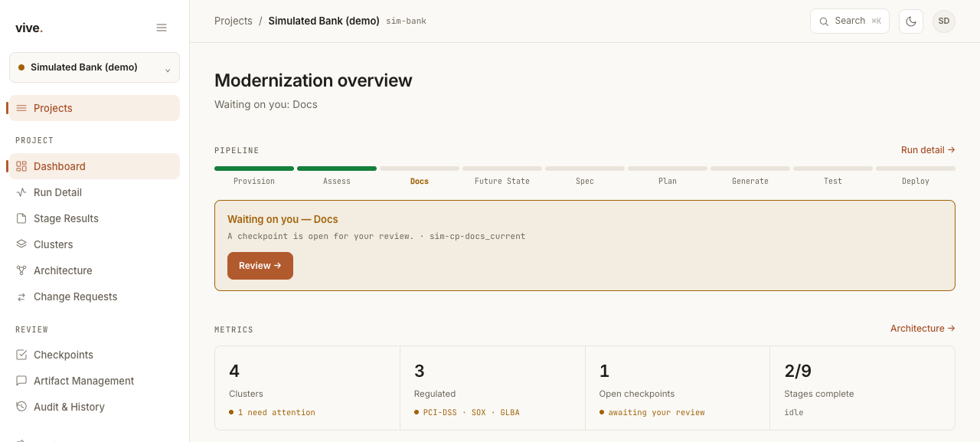980x442 pixels.
Task: Open Projects from the sidebar list icon
Action: pos(21,108)
